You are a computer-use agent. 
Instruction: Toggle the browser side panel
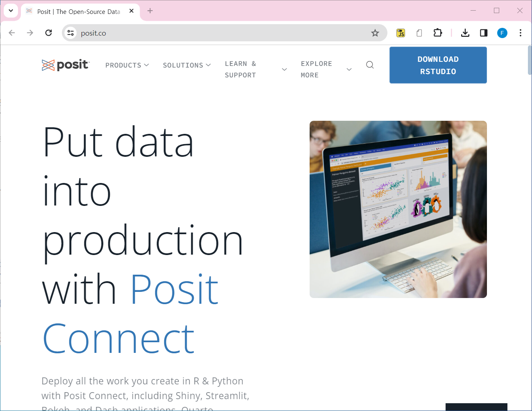[x=484, y=33]
